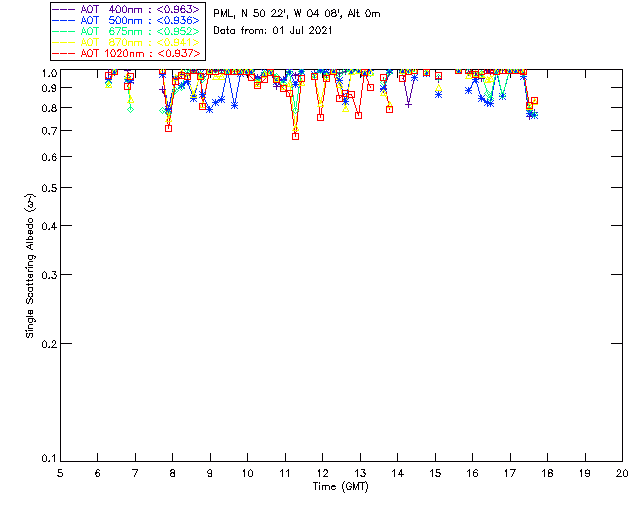Click the y-axis tick label '1.0'
Image resolution: width=640 pixels, height=512 pixels.
click(x=49, y=73)
